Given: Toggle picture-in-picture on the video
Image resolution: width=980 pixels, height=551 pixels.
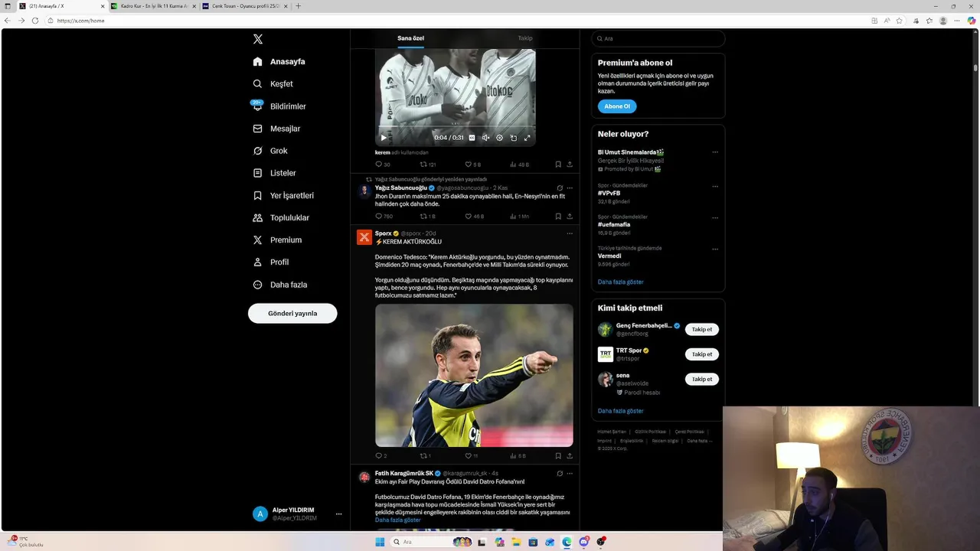Looking at the screenshot, I should 513,138.
